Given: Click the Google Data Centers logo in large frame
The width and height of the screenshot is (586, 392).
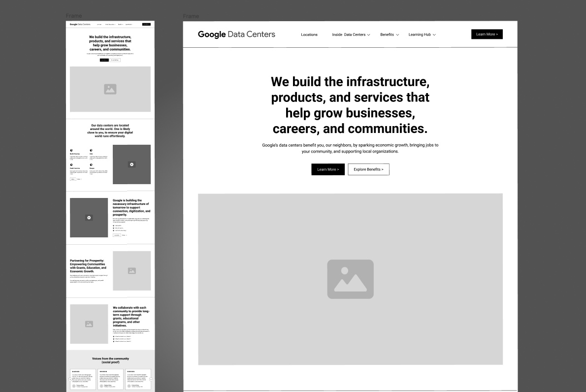Looking at the screenshot, I should click(x=236, y=34).
